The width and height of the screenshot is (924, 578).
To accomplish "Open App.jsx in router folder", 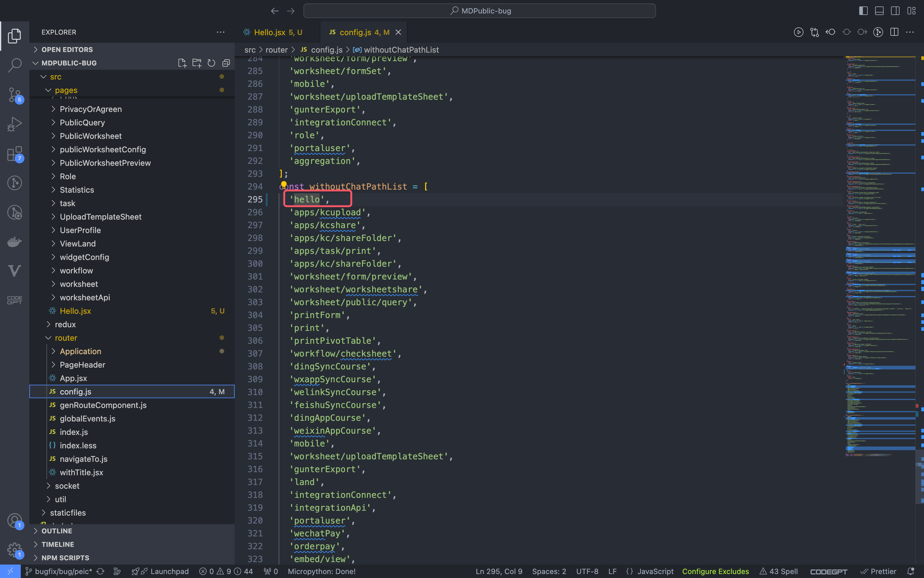I will [x=132, y=379].
